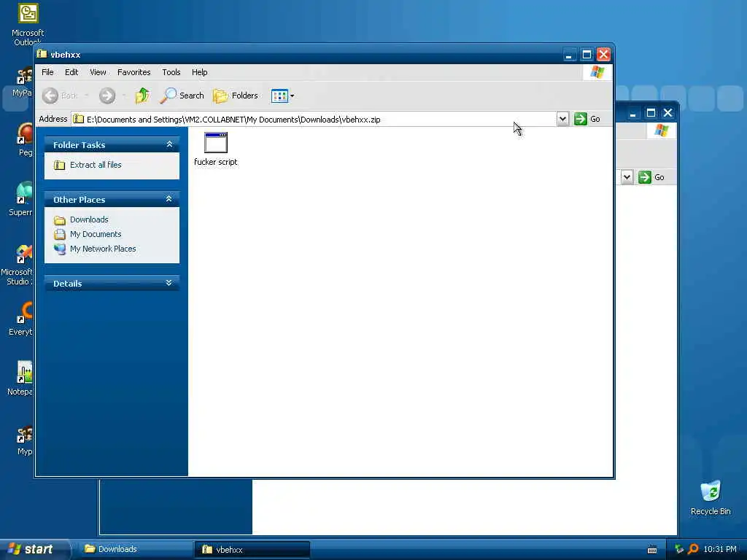
Task: Open the View menu
Action: pyautogui.click(x=98, y=72)
